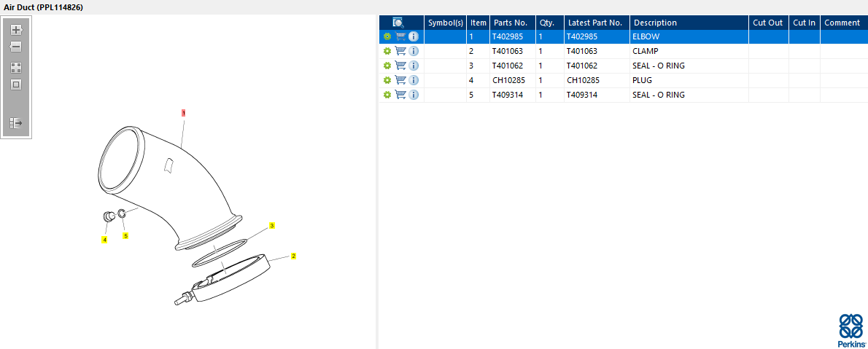
Task: Click the Air Duct (PPL114826) title
Action: click(44, 7)
